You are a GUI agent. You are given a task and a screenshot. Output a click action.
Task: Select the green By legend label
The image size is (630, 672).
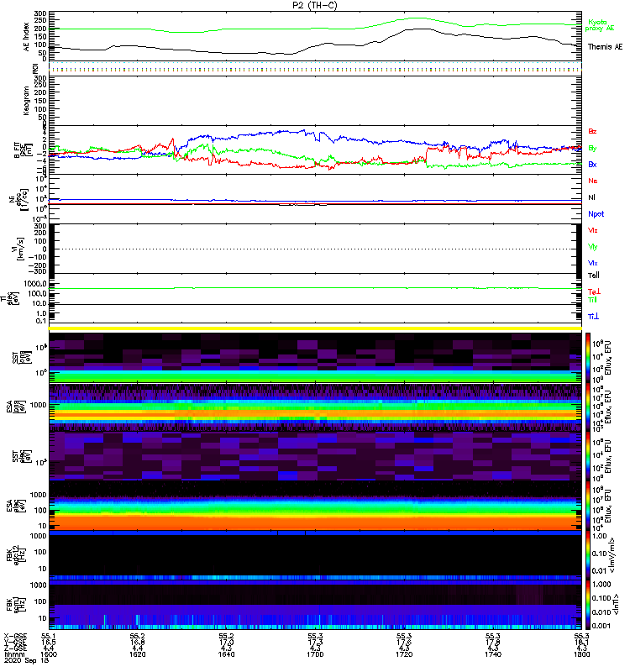(x=592, y=149)
